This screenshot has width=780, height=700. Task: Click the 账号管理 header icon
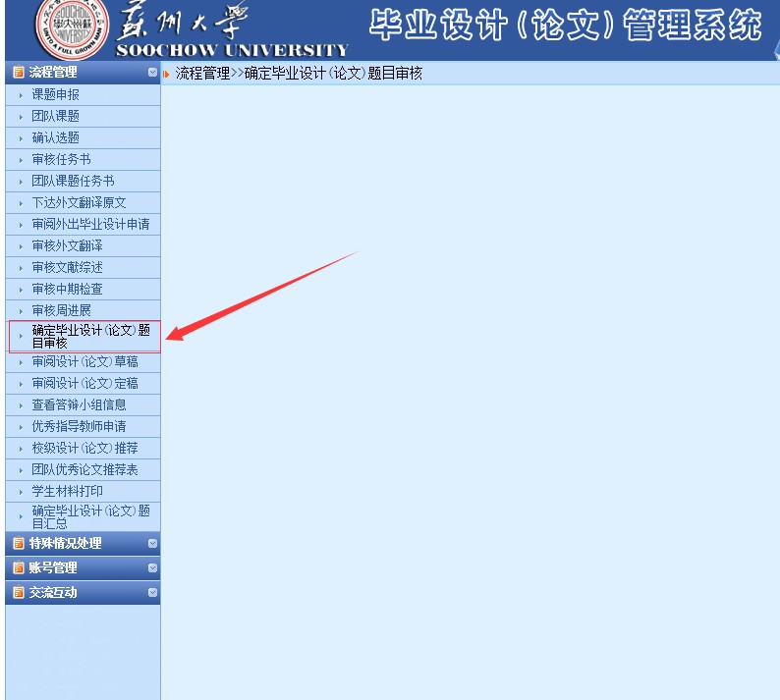19,567
